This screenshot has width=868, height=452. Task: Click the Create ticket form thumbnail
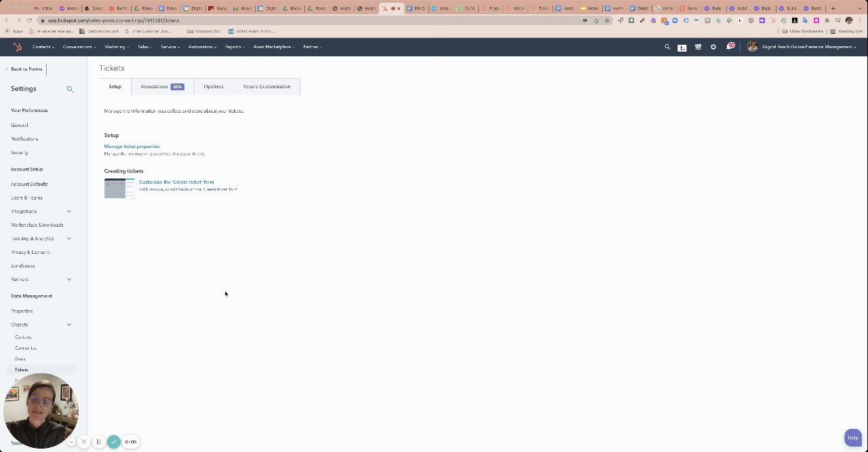(119, 188)
